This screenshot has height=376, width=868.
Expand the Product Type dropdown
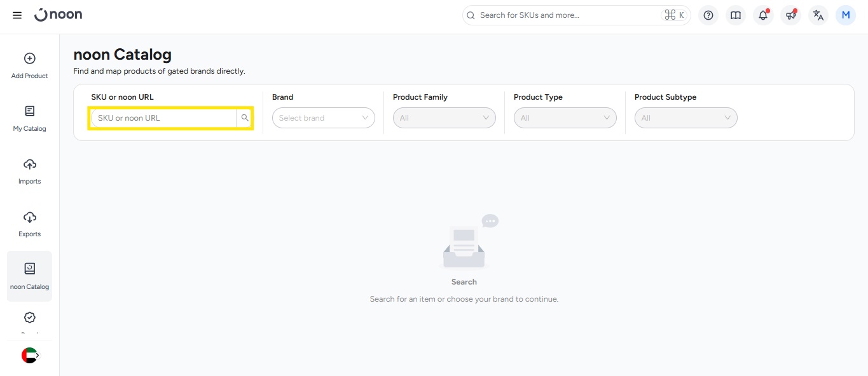pyautogui.click(x=565, y=118)
